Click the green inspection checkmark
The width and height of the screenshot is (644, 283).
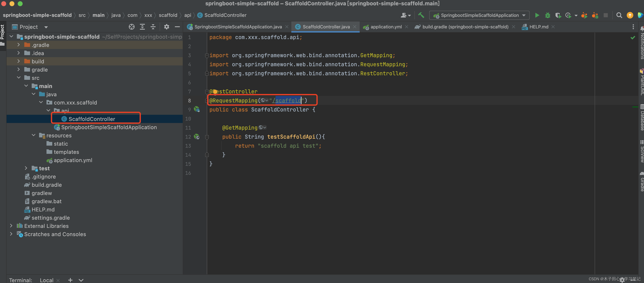pos(632,37)
